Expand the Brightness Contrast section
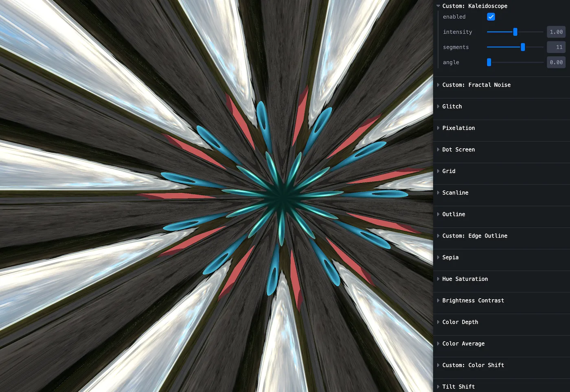The height and width of the screenshot is (392, 570). tap(473, 301)
